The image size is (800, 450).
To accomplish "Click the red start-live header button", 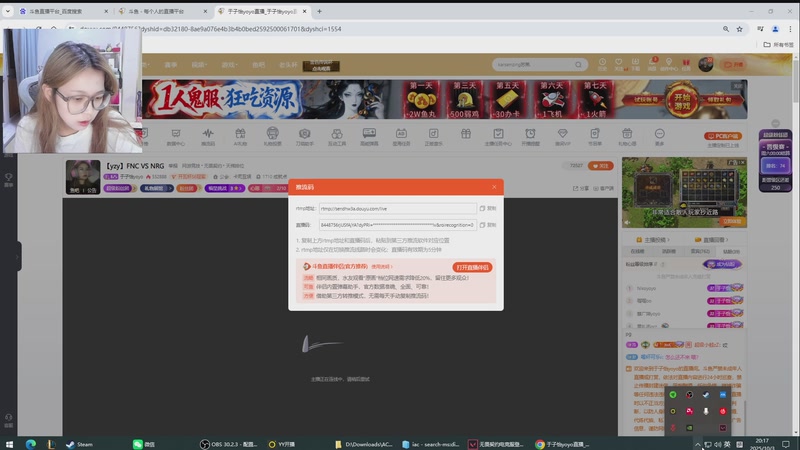I will pyautogui.click(x=733, y=65).
